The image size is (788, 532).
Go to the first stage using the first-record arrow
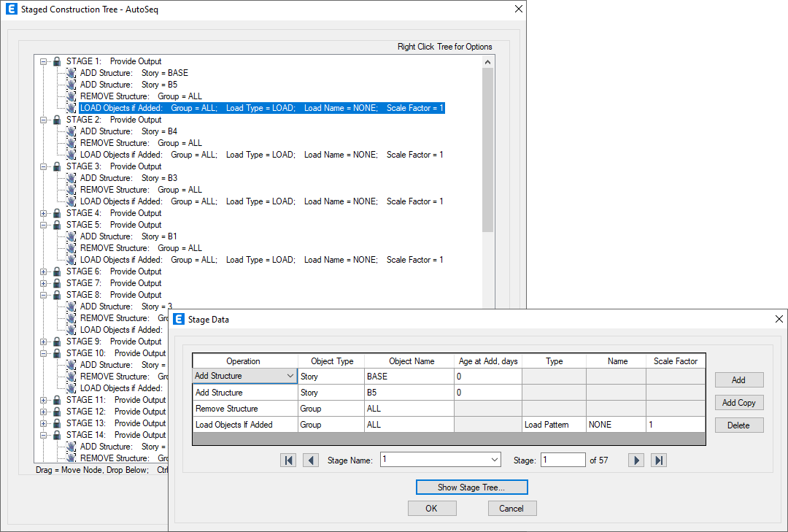[x=288, y=460]
